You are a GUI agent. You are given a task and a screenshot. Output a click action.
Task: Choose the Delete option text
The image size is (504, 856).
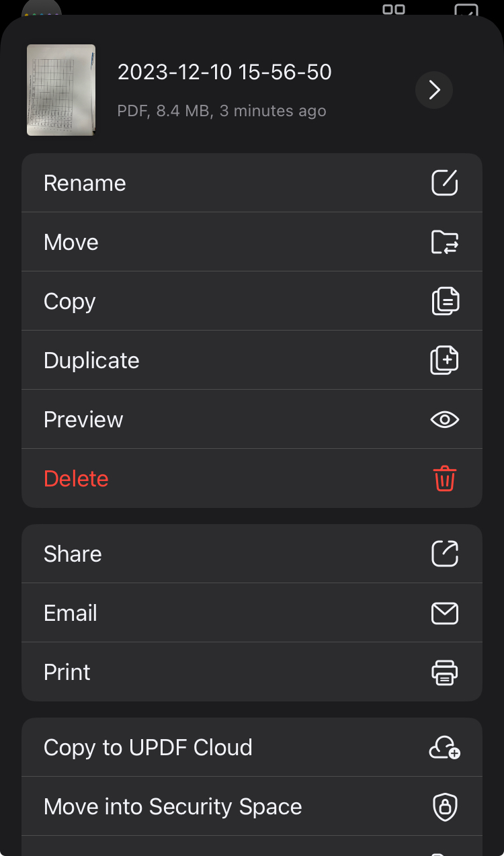[x=76, y=479]
